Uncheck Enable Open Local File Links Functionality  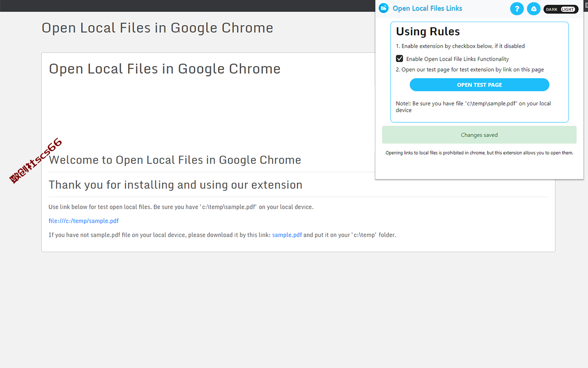point(400,59)
